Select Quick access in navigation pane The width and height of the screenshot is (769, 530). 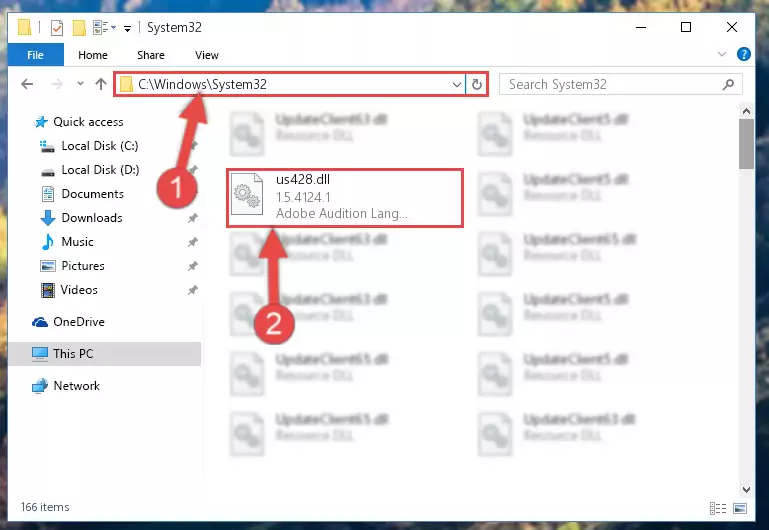coord(88,122)
